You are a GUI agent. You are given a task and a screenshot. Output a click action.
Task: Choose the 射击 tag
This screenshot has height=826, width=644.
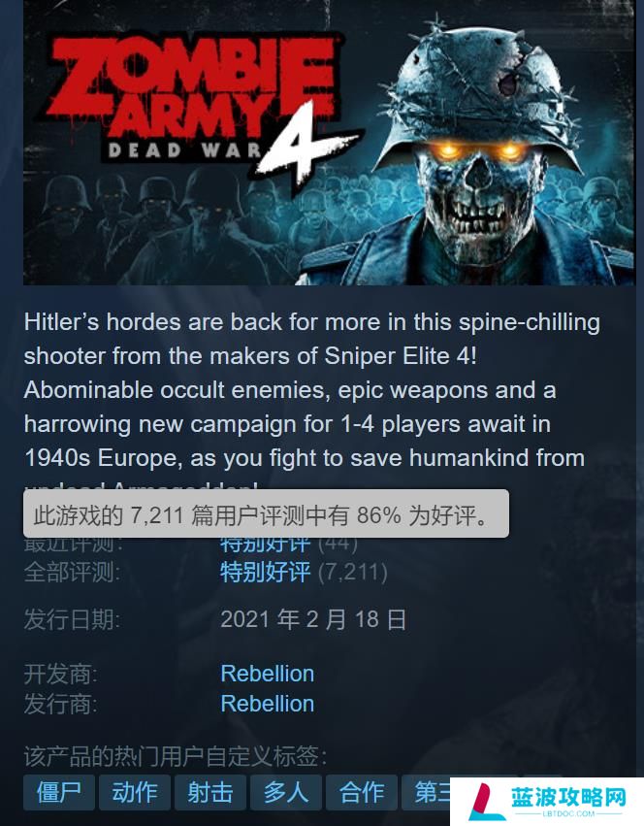point(210,792)
